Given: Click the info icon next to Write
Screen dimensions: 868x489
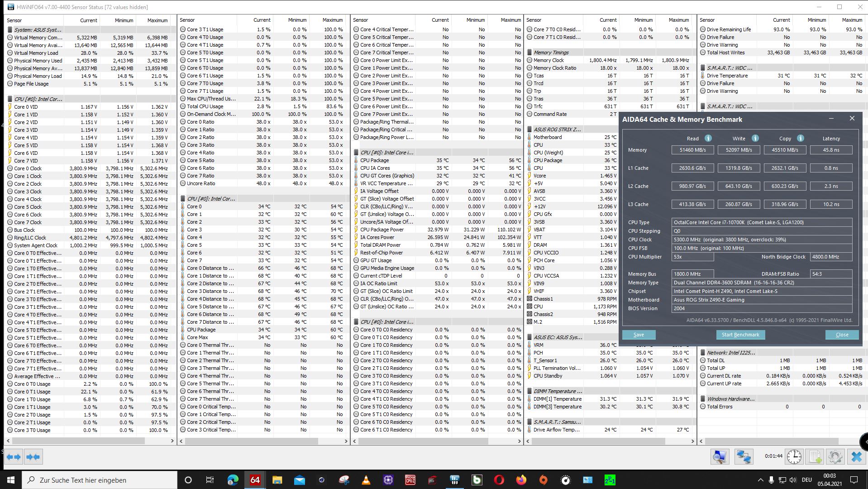Looking at the screenshot, I should (755, 138).
